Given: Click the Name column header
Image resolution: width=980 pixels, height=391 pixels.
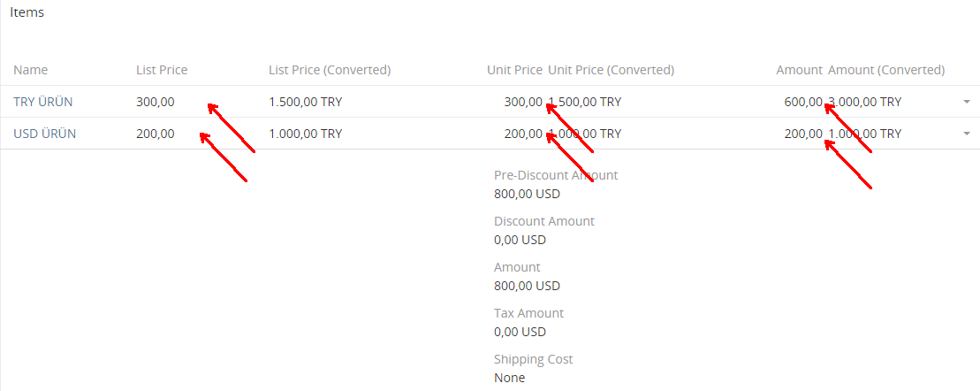Looking at the screenshot, I should point(31,70).
